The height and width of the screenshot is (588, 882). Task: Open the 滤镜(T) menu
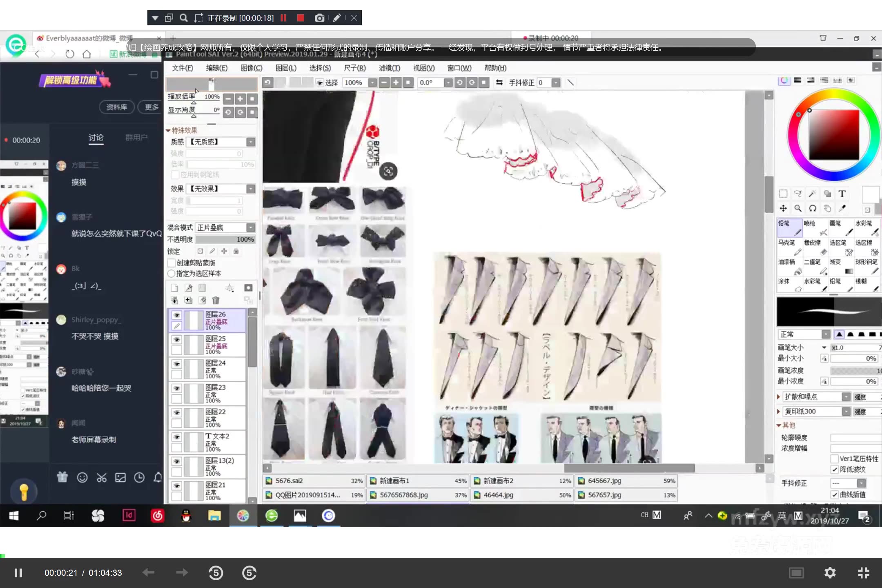390,68
